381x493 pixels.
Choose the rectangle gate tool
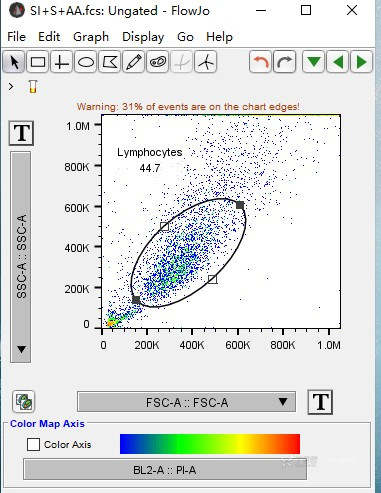tap(38, 62)
